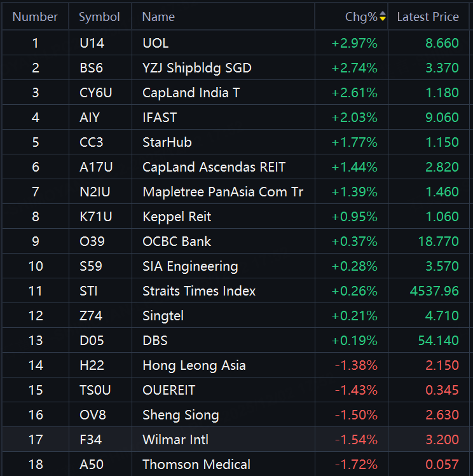Click CapLand Ascendas REIT name

[x=214, y=167]
